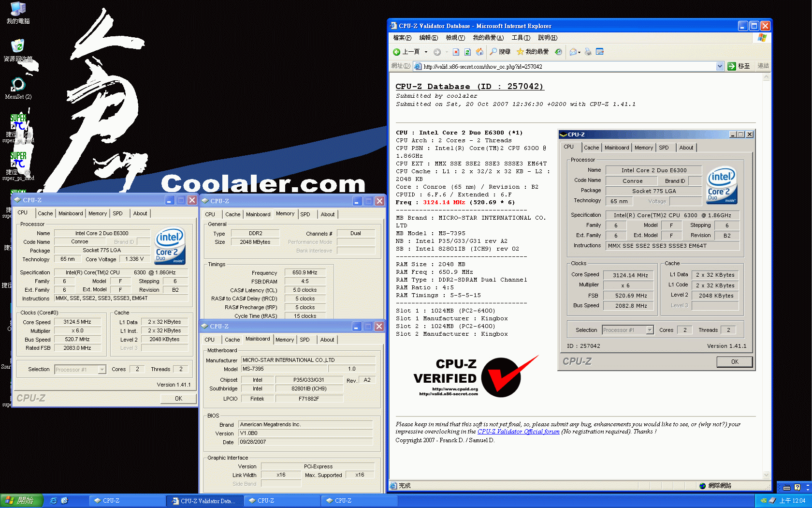The height and width of the screenshot is (508, 812).
Task: Click the greyed Forward arrow in Internet Explorer
Action: (x=437, y=52)
